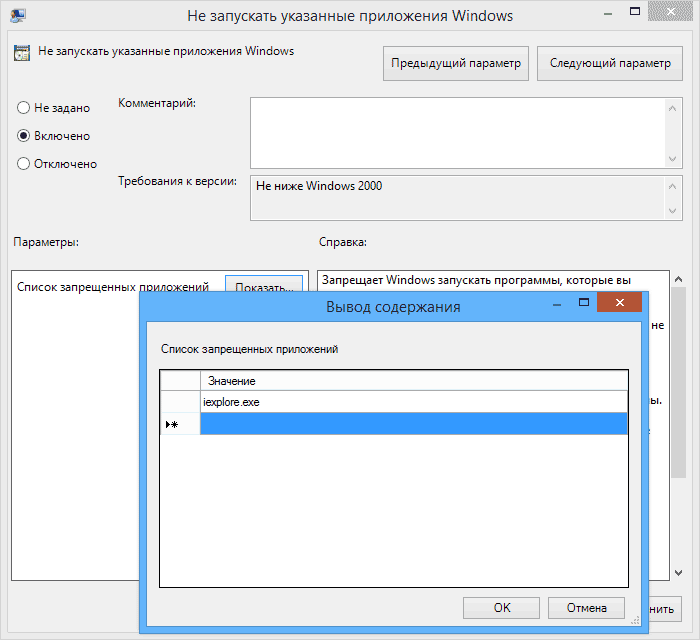
Task: Close the 'Вывод содержания' dialog
Action: (619, 303)
